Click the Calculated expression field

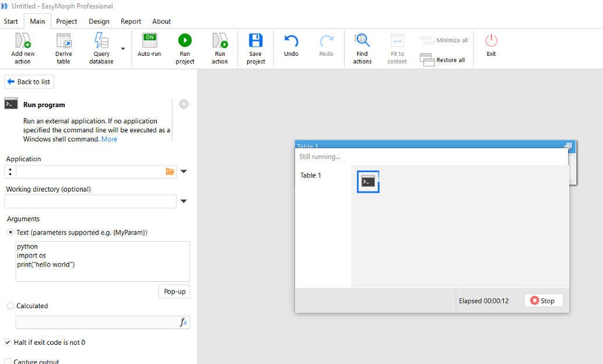96,322
